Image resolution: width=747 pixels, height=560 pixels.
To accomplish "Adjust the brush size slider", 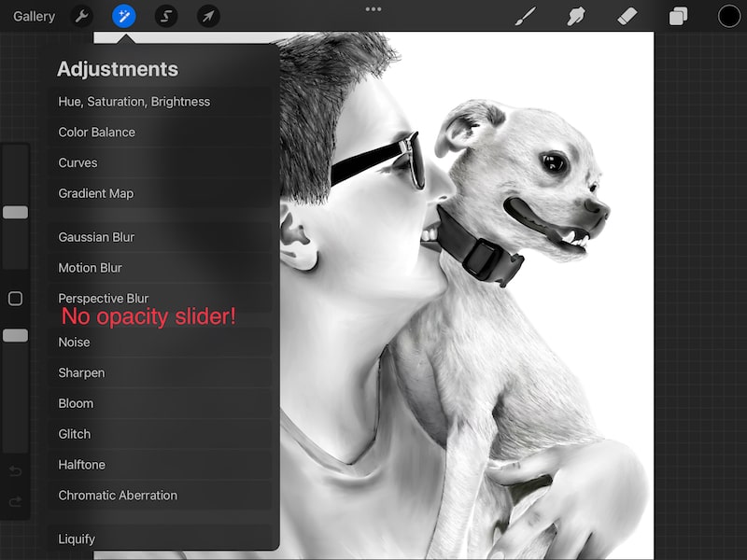I will point(14,212).
